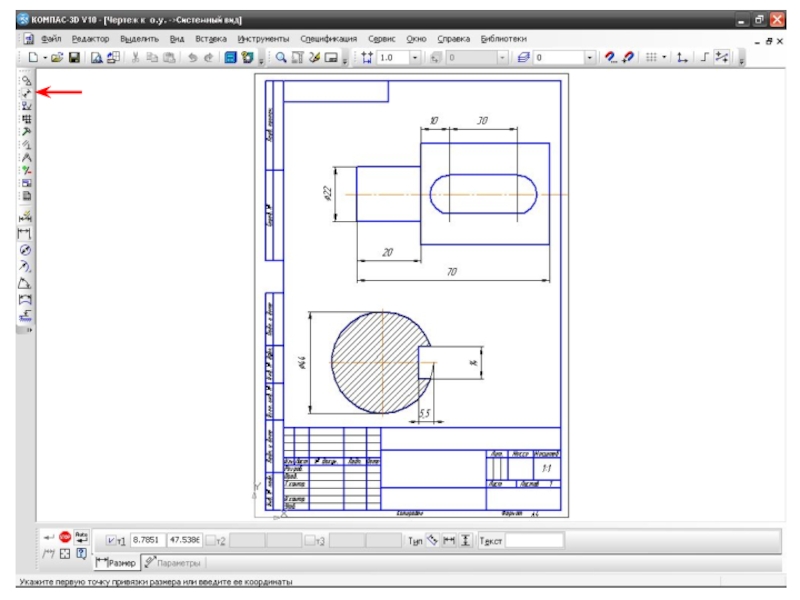Expand the grid settings dropdown arrow
800x600 pixels.
(664, 58)
